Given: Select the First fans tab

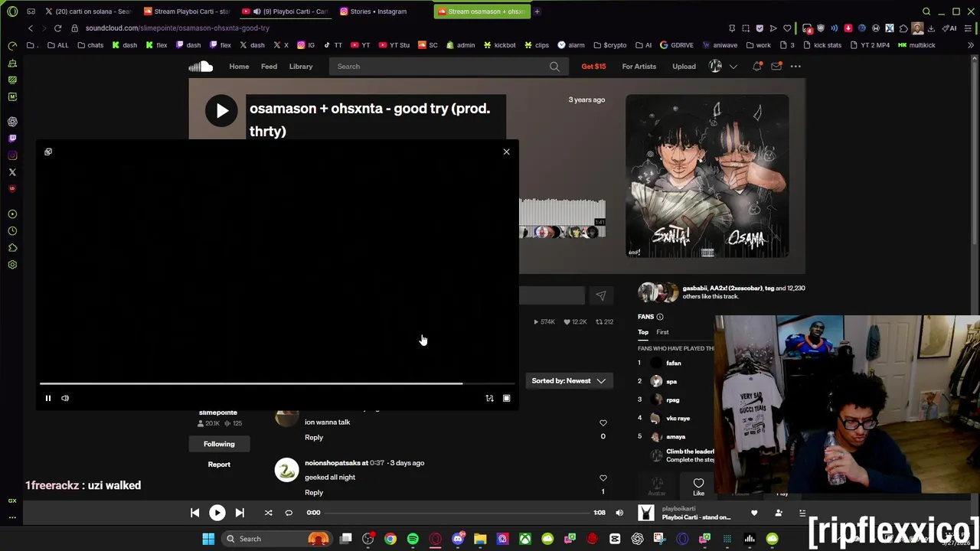Looking at the screenshot, I should (662, 332).
